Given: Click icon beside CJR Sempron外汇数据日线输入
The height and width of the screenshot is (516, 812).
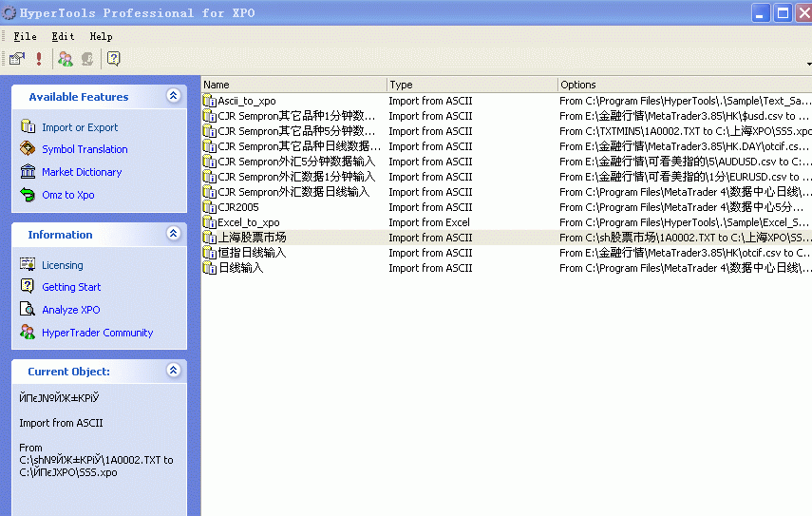Looking at the screenshot, I should tap(209, 192).
